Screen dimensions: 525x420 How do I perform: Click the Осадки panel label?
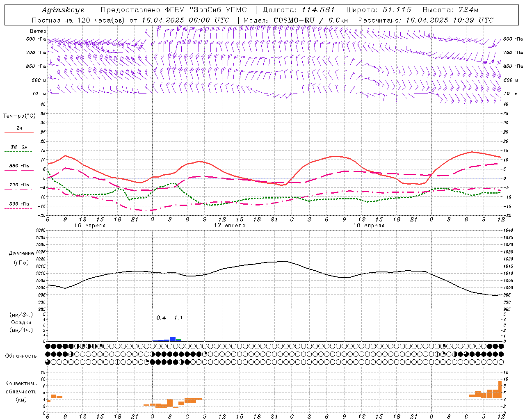(x=21, y=322)
